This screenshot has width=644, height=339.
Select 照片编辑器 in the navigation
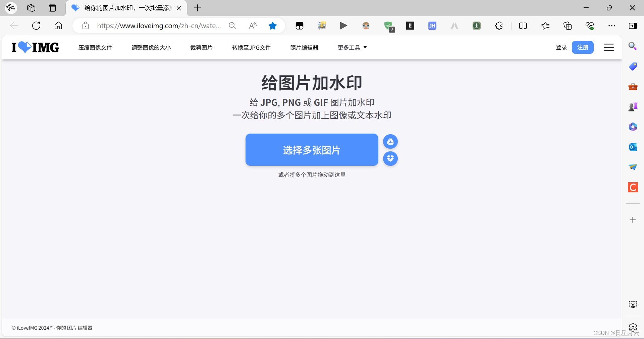[x=304, y=47]
